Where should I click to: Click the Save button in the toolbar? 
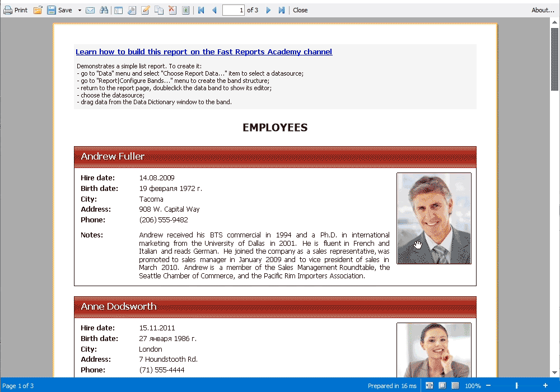click(x=60, y=10)
